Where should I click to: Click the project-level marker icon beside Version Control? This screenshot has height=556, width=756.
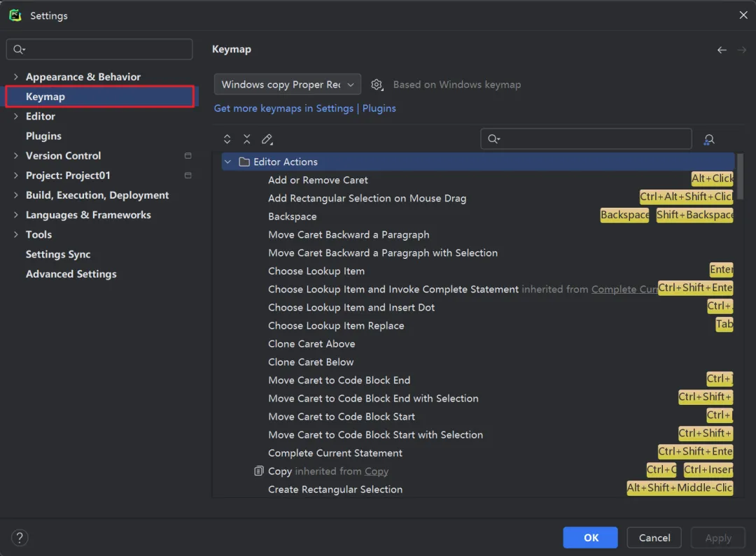pos(188,156)
